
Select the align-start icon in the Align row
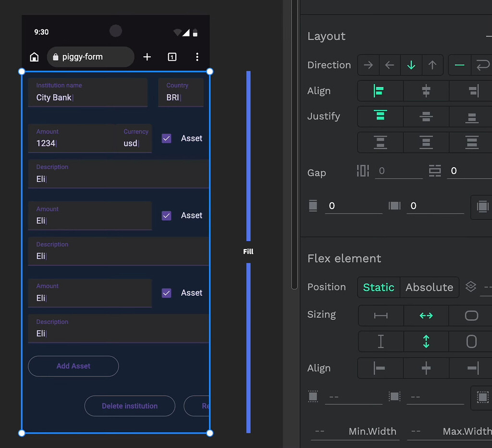380,91
